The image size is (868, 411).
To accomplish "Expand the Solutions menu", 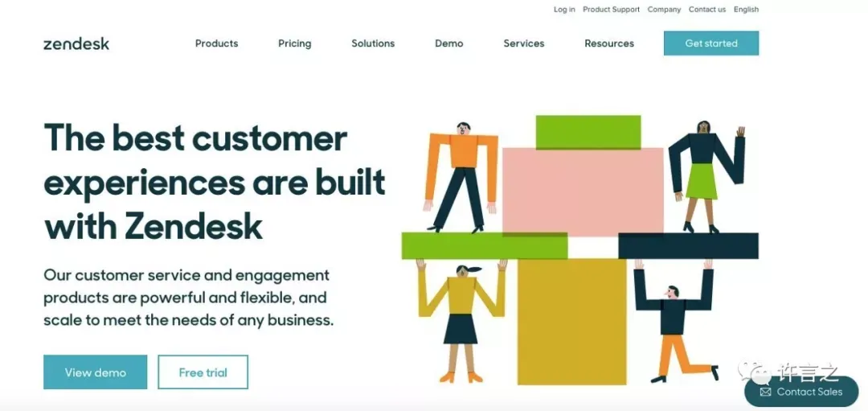I will click(373, 43).
